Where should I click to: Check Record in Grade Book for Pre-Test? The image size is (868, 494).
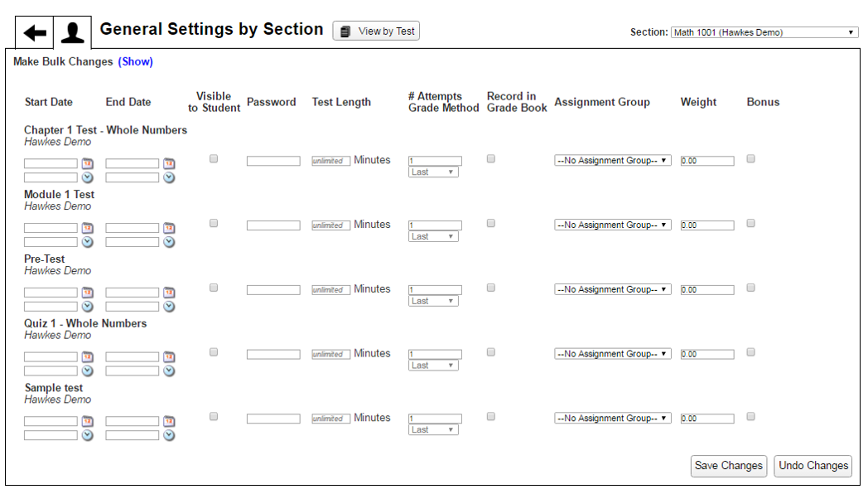click(x=490, y=287)
